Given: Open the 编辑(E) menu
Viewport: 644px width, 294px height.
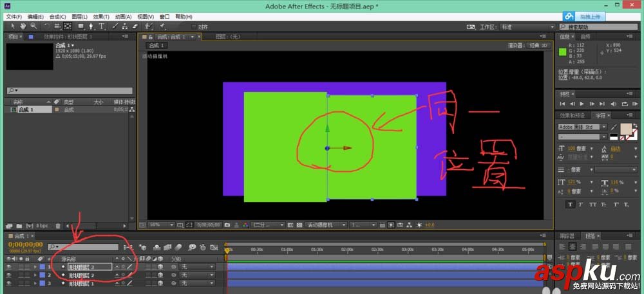Looking at the screenshot, I should pyautogui.click(x=35, y=17).
